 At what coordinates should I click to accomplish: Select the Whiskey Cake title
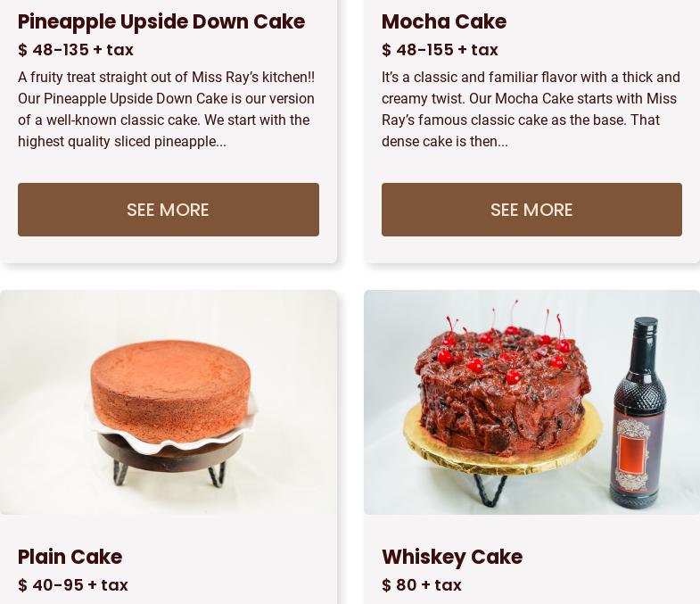(452, 557)
